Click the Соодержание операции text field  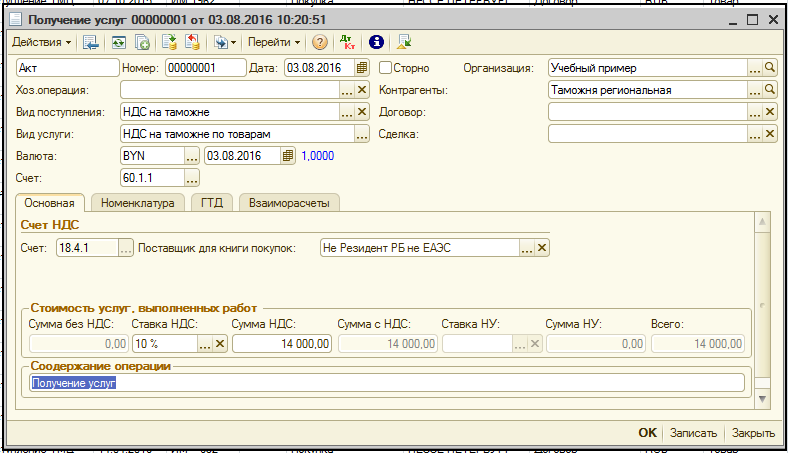click(x=386, y=382)
